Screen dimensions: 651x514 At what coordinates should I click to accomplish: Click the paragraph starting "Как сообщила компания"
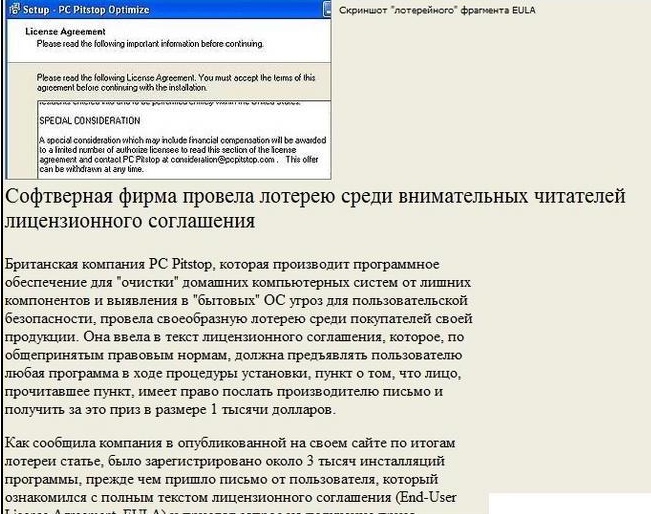click(x=230, y=477)
